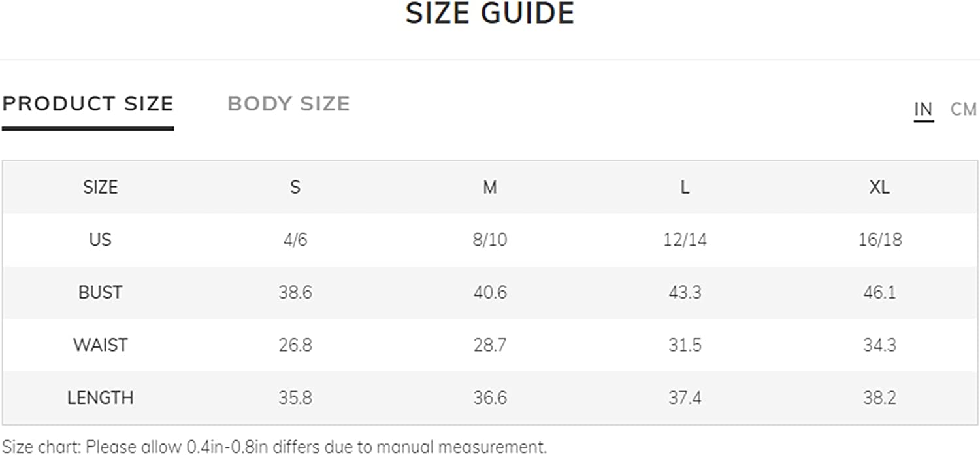Click the WAIST row label

pyautogui.click(x=100, y=345)
